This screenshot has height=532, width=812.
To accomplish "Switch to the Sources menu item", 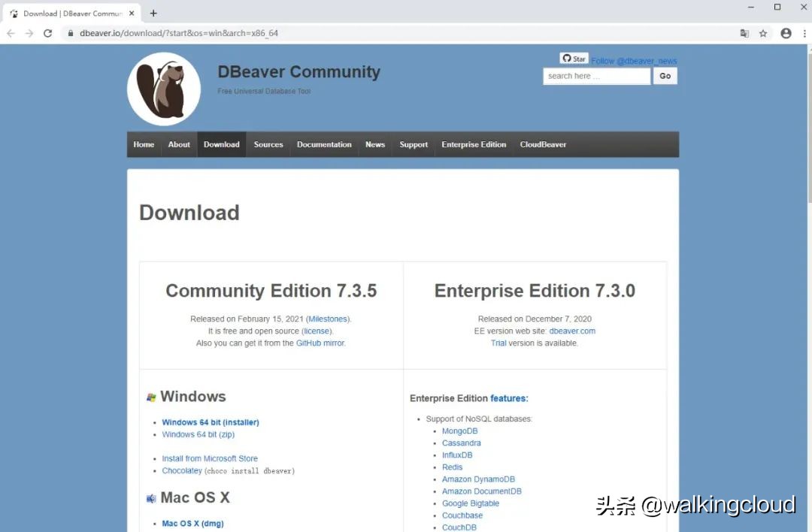I will (268, 144).
